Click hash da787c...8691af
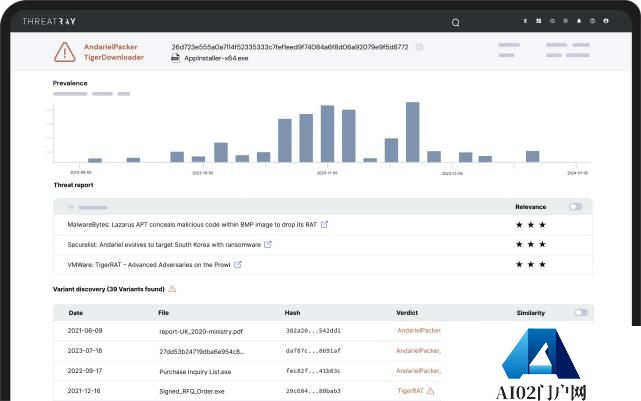The height and width of the screenshot is (401, 641). pyautogui.click(x=313, y=351)
